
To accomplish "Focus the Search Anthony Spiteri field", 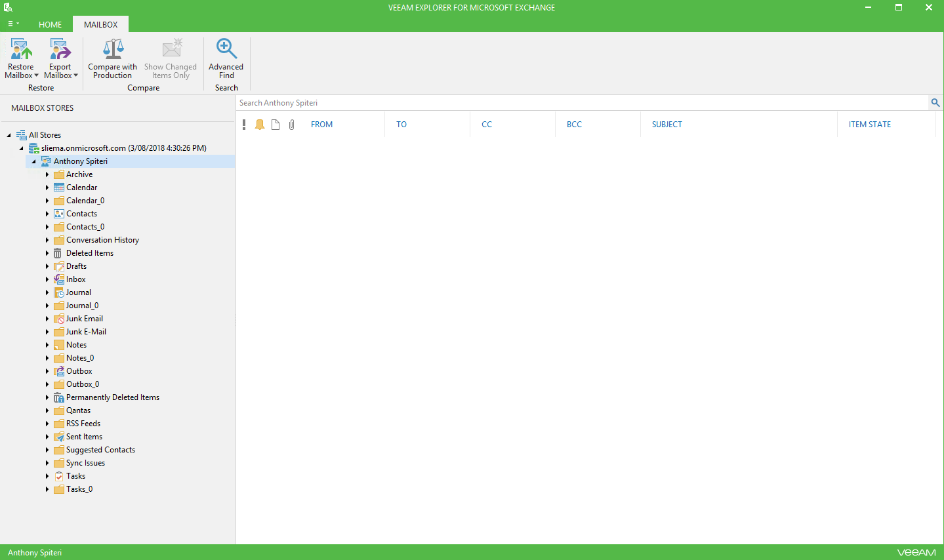I will 583,103.
